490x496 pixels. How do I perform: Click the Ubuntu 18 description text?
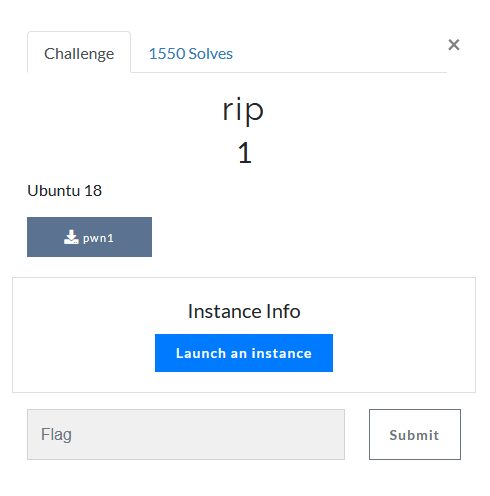tap(64, 191)
